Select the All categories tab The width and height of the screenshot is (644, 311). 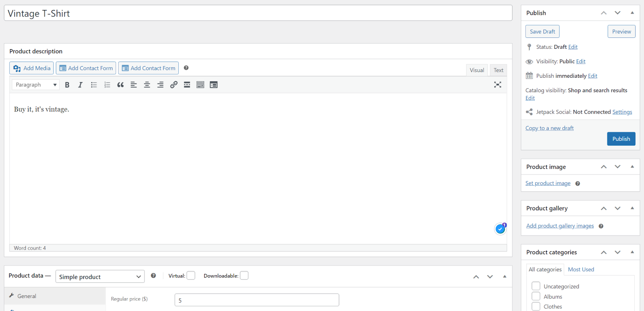[x=545, y=270]
